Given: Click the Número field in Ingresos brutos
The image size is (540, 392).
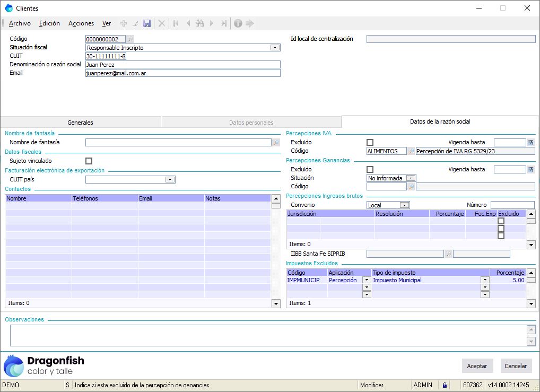Looking at the screenshot, I should click(512, 205).
